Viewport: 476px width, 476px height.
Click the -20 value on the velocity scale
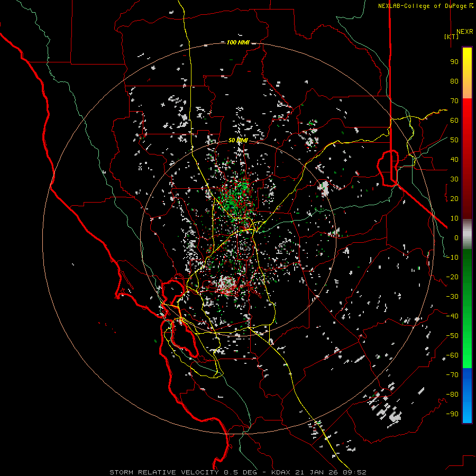452,277
